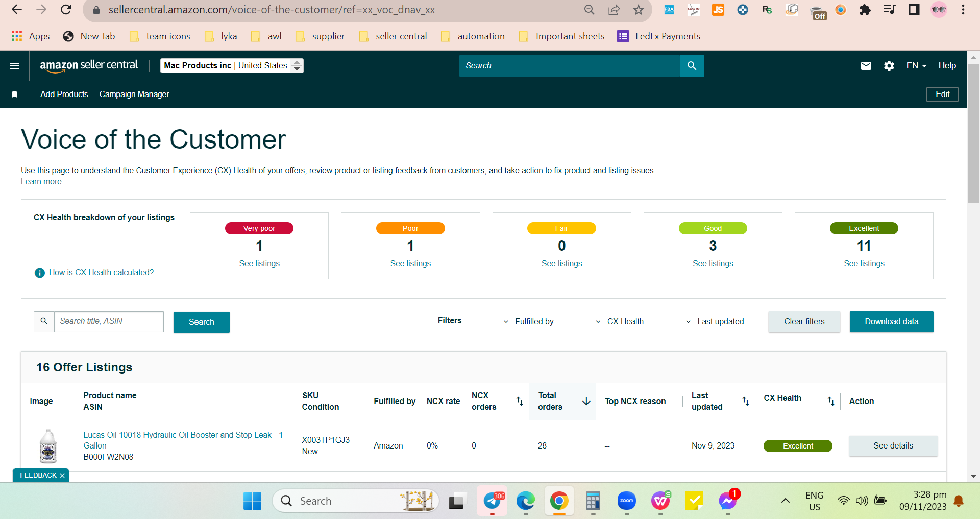
Task: Open Campaign Manager menu item
Action: 134,95
